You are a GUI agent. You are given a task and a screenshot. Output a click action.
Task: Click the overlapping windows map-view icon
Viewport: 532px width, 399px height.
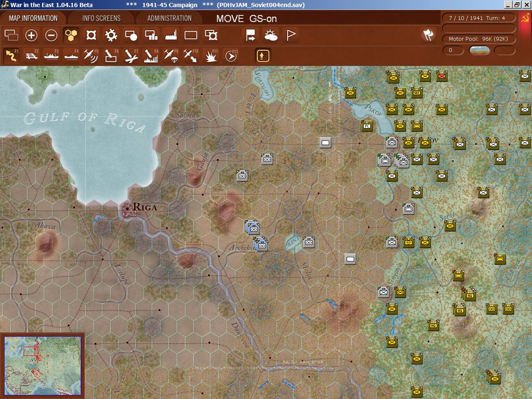click(x=11, y=35)
